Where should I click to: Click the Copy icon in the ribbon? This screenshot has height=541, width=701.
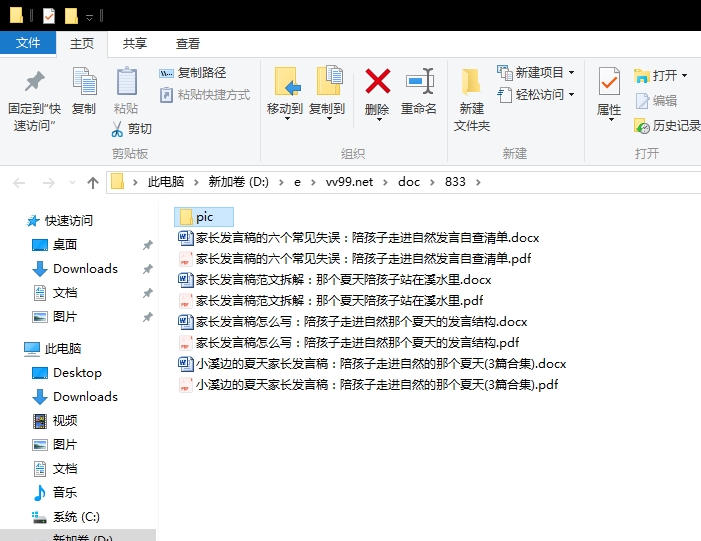coord(84,81)
